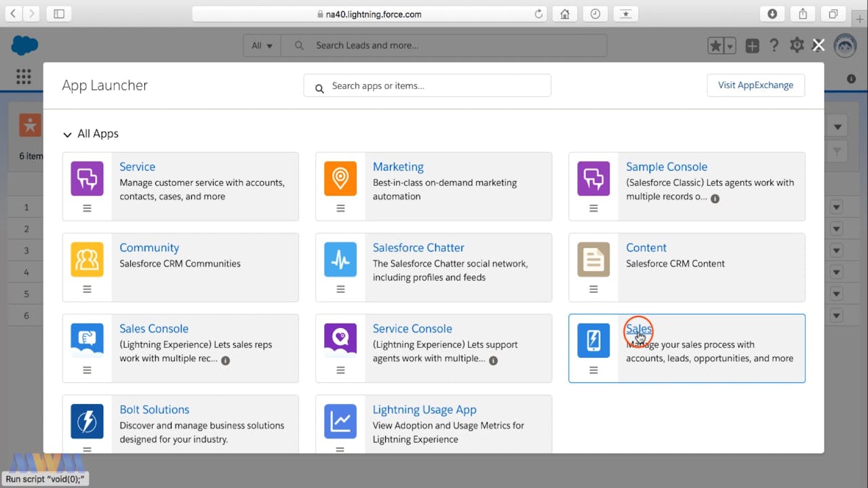Click the Visit AppExchange button
This screenshot has height=488, width=868.
point(755,85)
